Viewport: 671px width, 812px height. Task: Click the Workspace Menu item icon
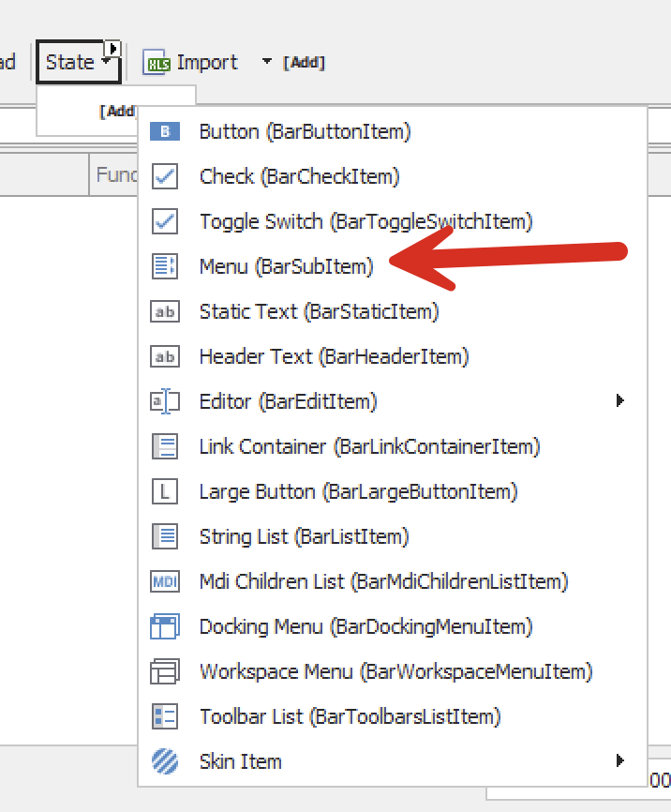(165, 672)
